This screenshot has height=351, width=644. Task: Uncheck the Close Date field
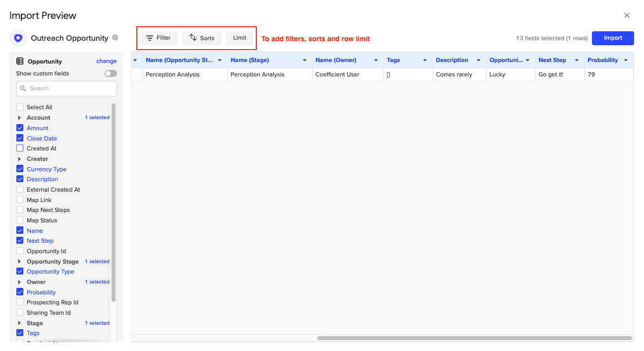click(x=20, y=138)
